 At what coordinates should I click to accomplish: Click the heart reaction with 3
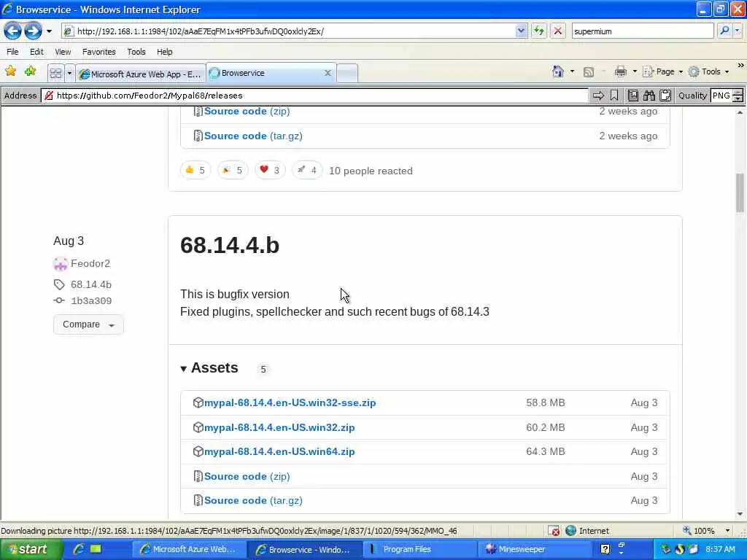270,170
